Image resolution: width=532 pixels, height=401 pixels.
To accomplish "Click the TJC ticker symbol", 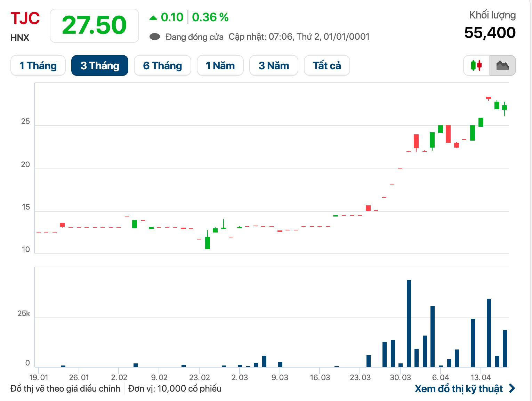I will click(x=25, y=18).
